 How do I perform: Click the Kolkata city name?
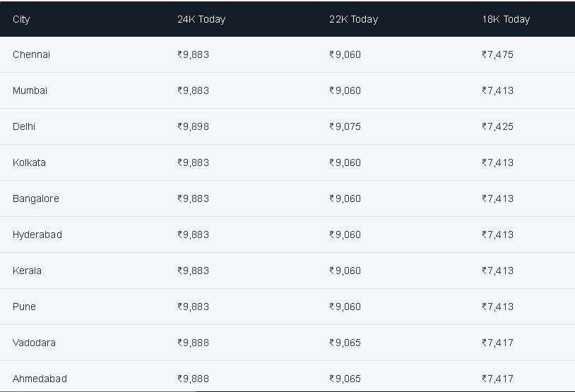(29, 162)
